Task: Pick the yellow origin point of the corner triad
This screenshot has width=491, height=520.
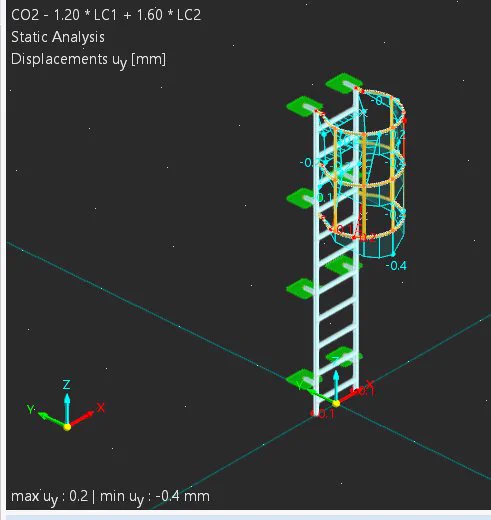Action: coord(67,427)
